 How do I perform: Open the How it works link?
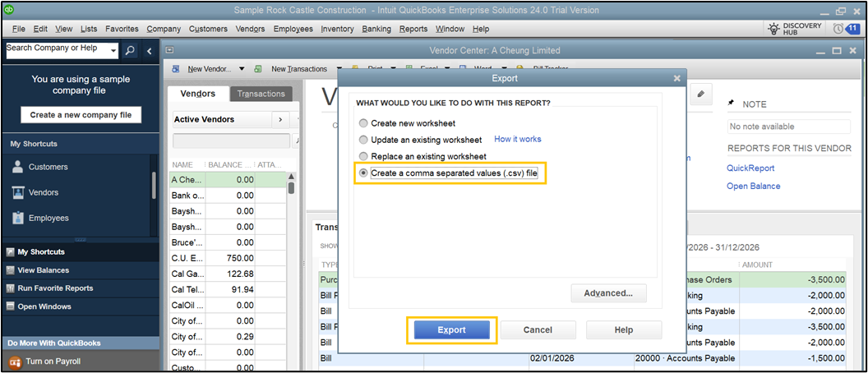pos(518,139)
